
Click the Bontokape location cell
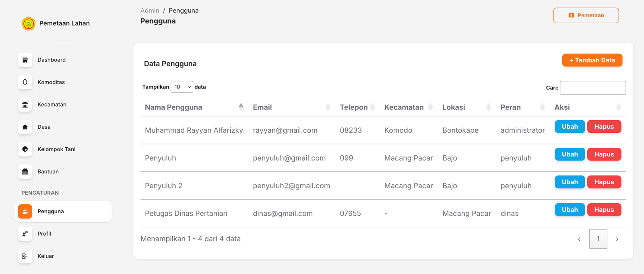coord(460,130)
